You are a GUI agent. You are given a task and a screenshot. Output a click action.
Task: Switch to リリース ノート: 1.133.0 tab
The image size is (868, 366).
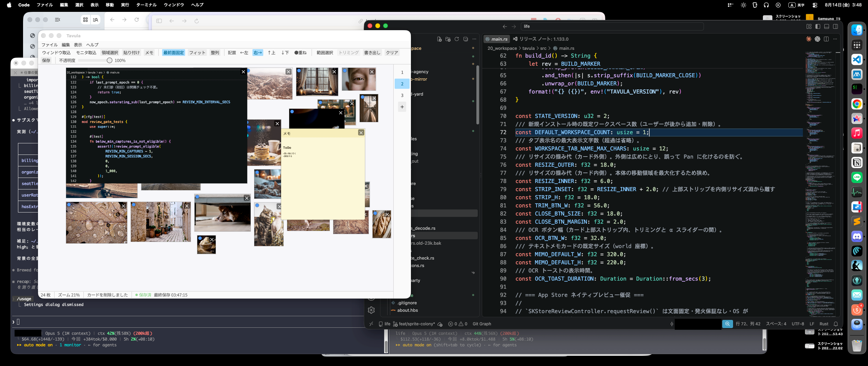pyautogui.click(x=541, y=39)
